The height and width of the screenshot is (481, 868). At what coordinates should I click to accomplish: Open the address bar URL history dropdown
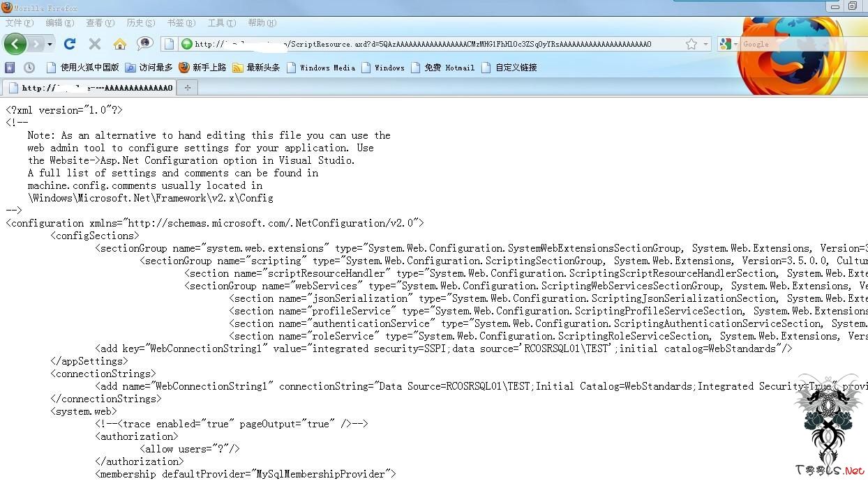tap(705, 44)
